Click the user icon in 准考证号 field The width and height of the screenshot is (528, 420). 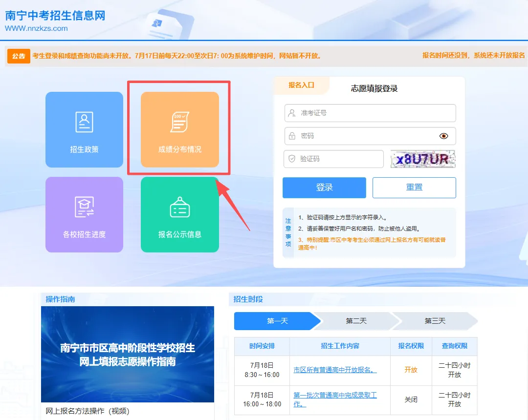click(292, 113)
